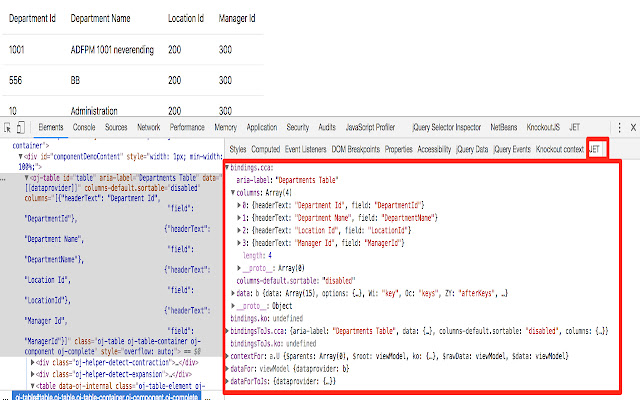The image size is (640, 400).
Task: Open the Application tab
Action: (262, 127)
